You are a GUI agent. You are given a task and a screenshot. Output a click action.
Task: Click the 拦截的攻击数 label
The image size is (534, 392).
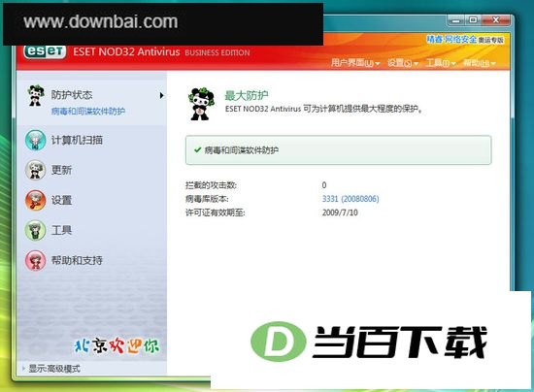[x=211, y=185]
